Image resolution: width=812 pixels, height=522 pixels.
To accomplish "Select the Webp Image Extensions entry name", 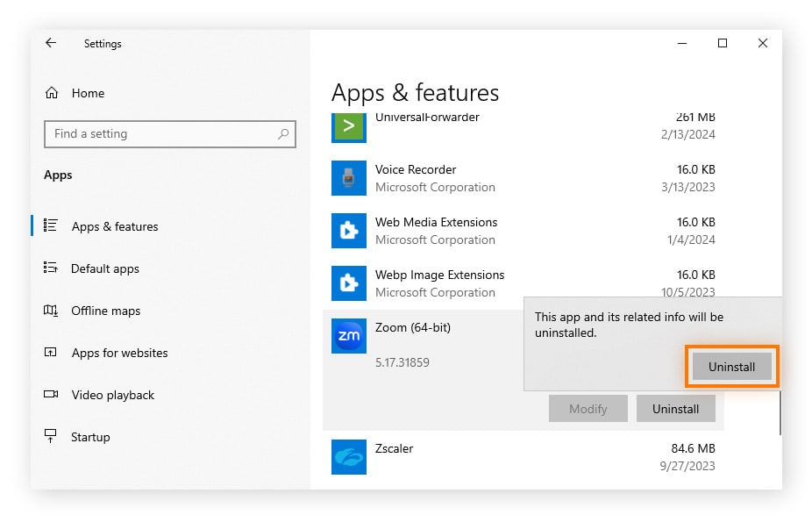I will 439,275.
